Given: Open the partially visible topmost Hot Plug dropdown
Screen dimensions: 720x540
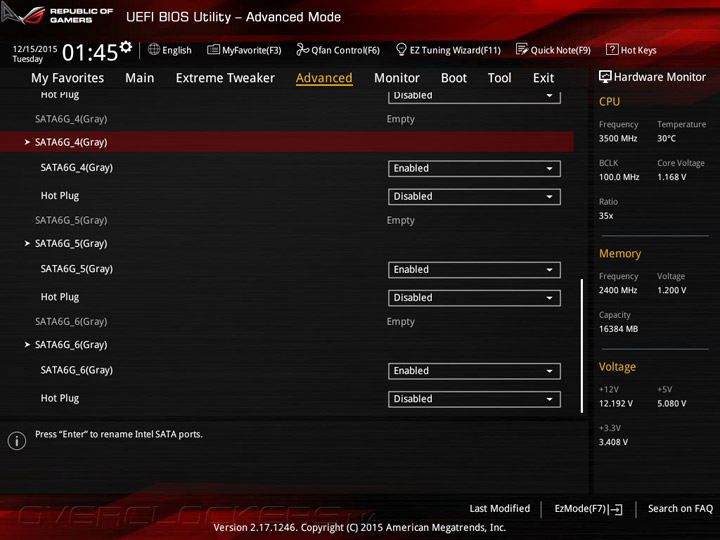Looking at the screenshot, I should click(x=474, y=97).
